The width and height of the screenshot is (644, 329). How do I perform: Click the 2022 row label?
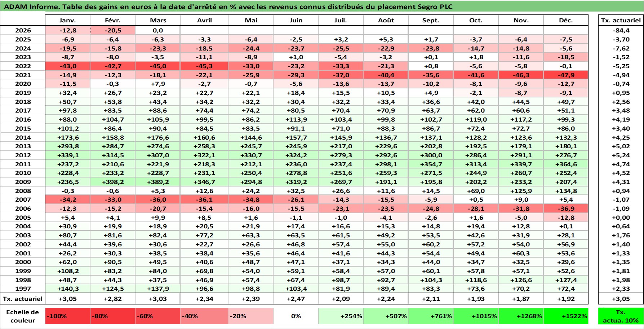coord(23,66)
